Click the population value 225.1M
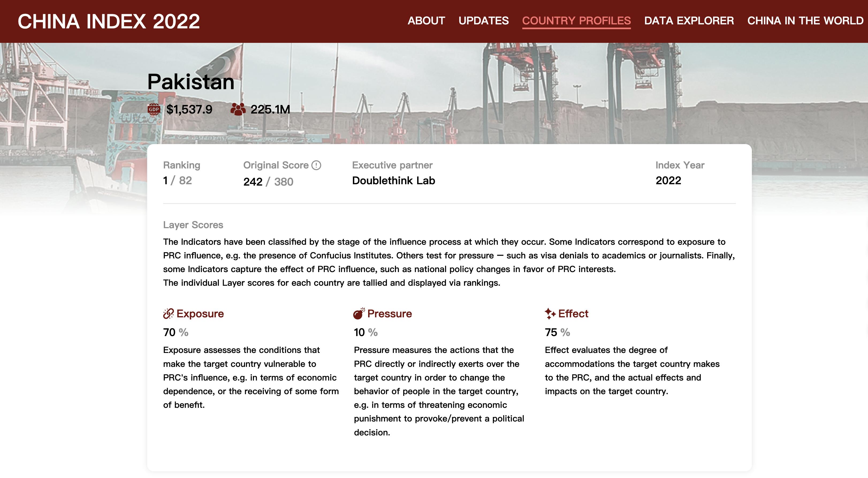868x478 pixels. pyautogui.click(x=270, y=109)
